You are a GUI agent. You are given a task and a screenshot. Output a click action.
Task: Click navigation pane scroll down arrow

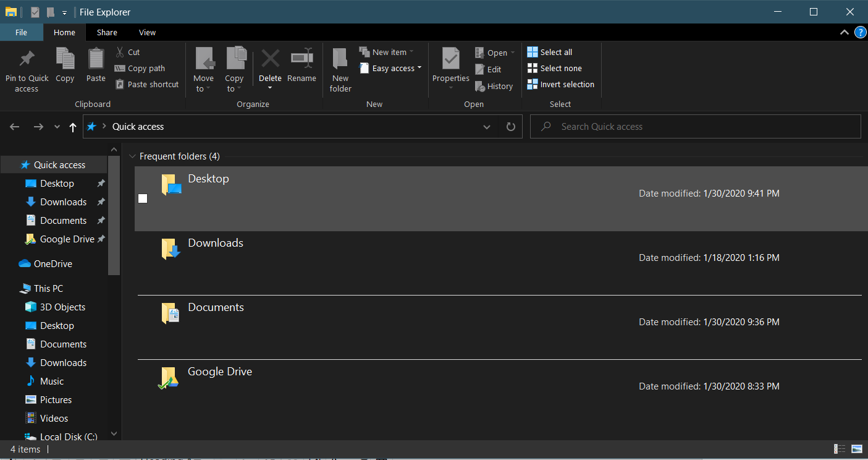[114, 434]
